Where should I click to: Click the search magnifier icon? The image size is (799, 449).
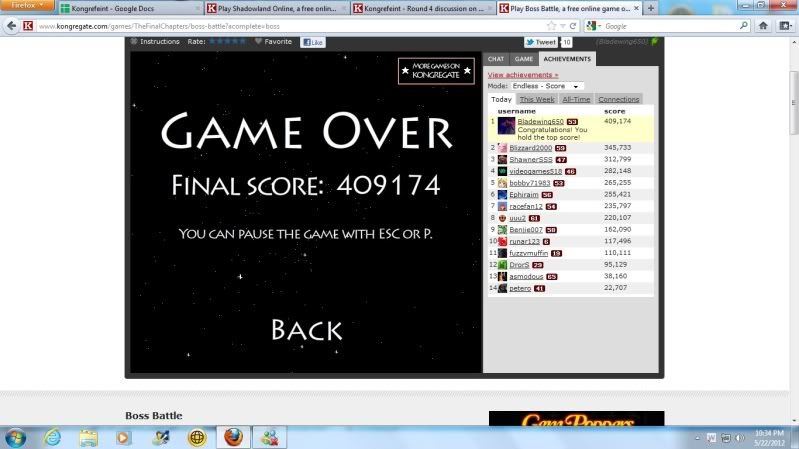(743, 25)
